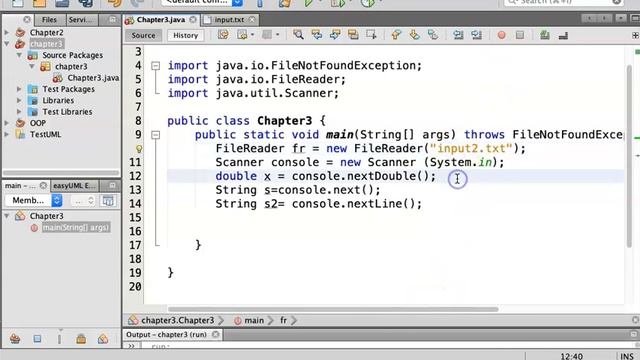Select Chapter3.java in project tree
640x360 pixels.
click(93, 78)
